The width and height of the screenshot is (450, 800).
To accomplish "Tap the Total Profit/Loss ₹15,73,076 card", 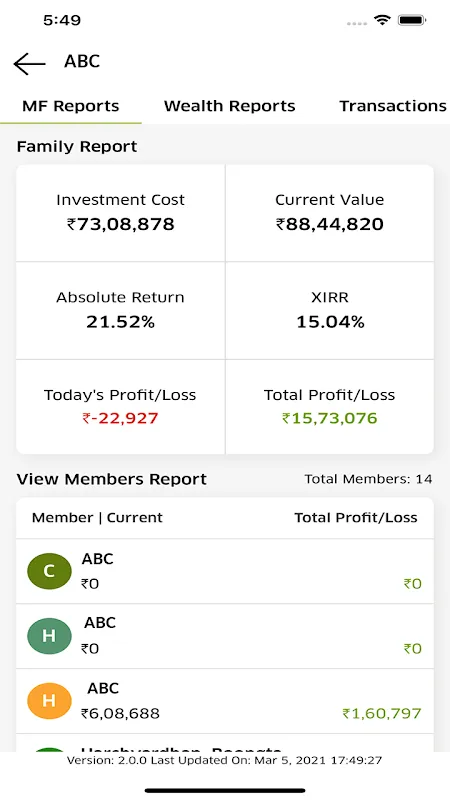I will 330,407.
